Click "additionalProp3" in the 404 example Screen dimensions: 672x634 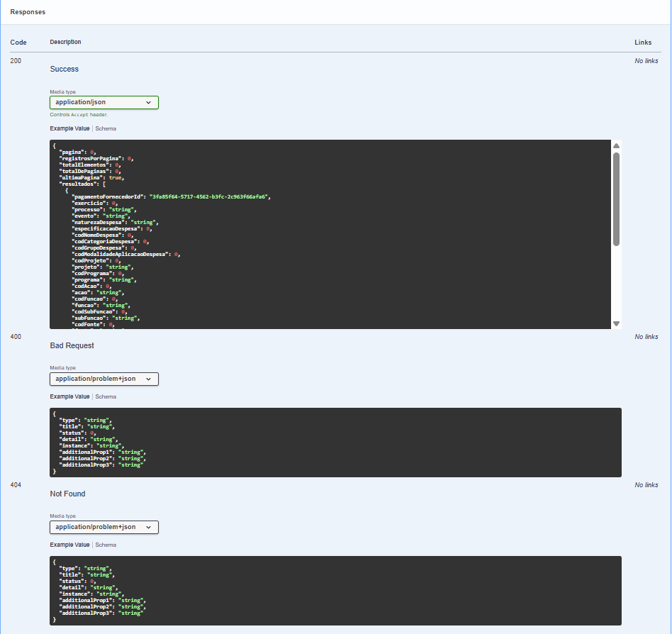(87, 613)
